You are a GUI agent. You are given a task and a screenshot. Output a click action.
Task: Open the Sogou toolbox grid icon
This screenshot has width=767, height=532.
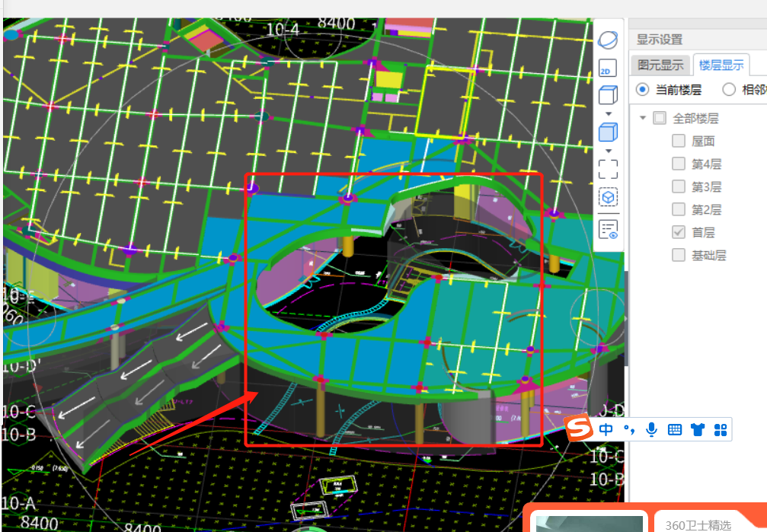tap(721, 430)
